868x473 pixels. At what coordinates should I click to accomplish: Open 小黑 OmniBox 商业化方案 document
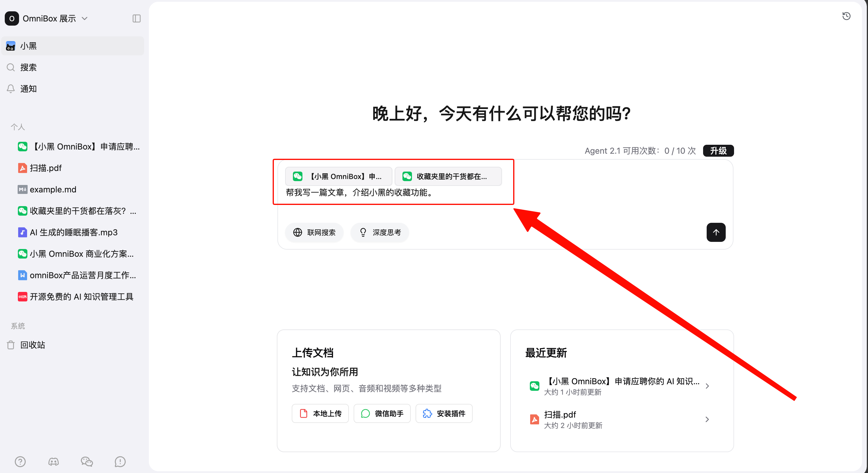pos(79,254)
